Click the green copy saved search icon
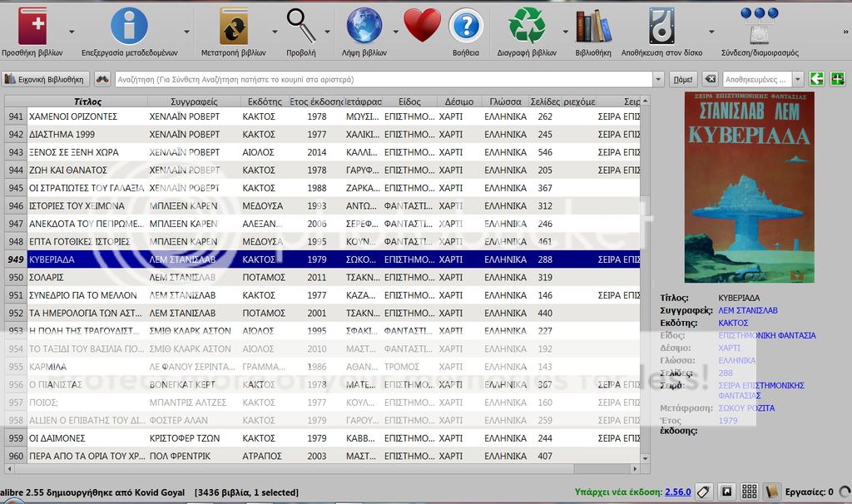 [817, 79]
